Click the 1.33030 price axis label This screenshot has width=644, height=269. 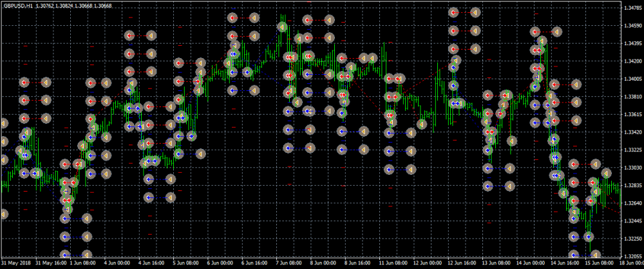pos(632,168)
